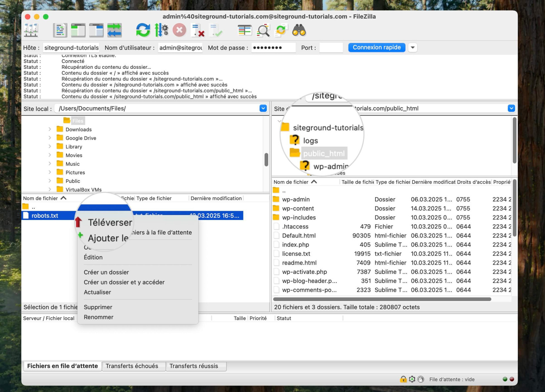Screen dimensions: 545x392
Task: Switch to Fichiers en file d'attente tab
Action: [63, 366]
